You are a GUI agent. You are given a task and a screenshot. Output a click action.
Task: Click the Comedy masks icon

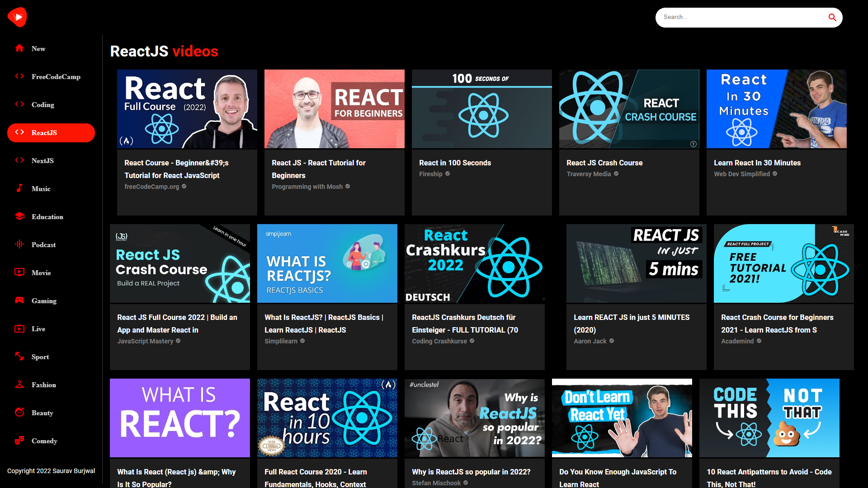pyautogui.click(x=19, y=441)
